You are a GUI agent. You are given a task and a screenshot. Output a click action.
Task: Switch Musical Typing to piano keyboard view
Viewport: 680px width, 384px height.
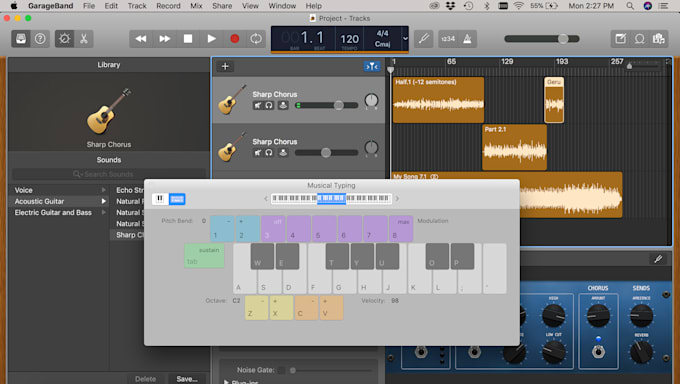click(160, 199)
